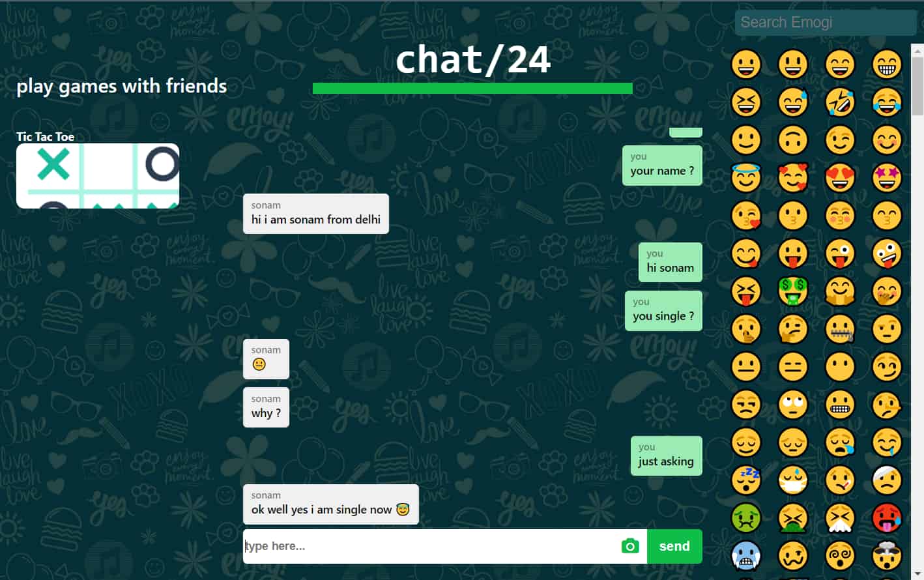Screen dimensions: 924x580
Task: Insert the tears of joy emoji
Action: 887,102
